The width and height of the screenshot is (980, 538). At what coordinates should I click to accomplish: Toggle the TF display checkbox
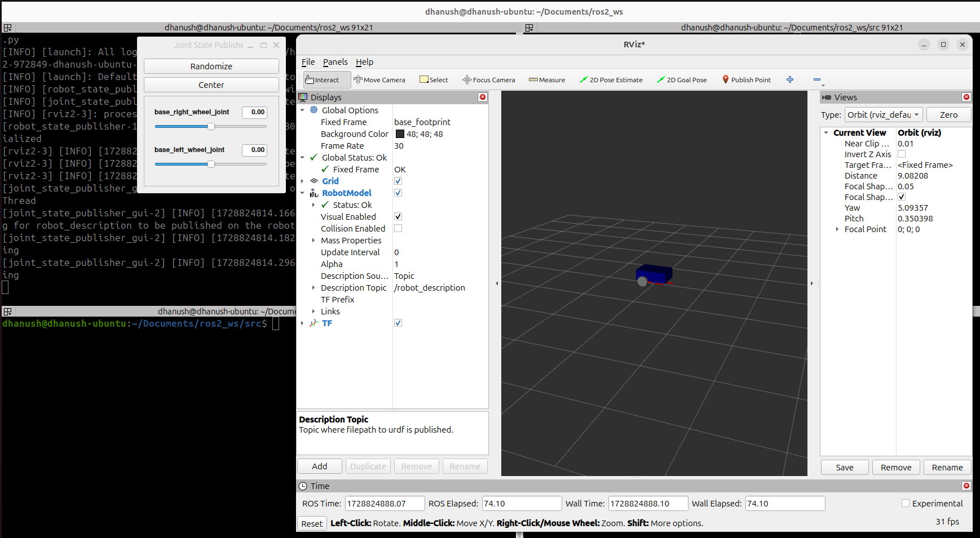pyautogui.click(x=398, y=323)
